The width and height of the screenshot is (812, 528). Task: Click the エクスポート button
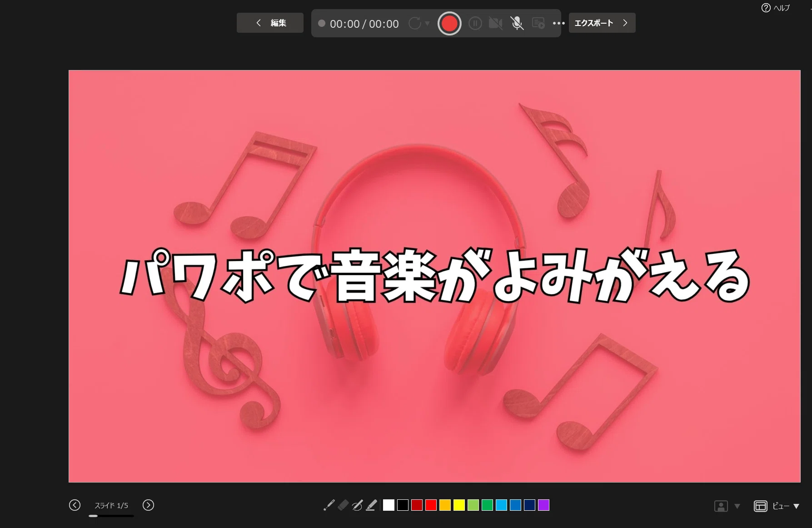click(x=602, y=23)
